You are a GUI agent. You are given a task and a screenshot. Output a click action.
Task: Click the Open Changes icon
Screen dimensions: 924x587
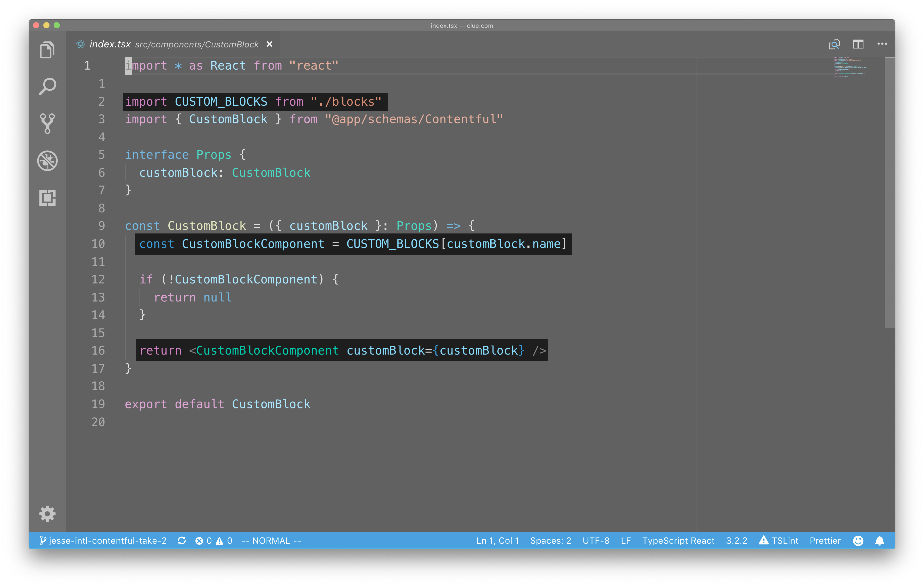[834, 45]
